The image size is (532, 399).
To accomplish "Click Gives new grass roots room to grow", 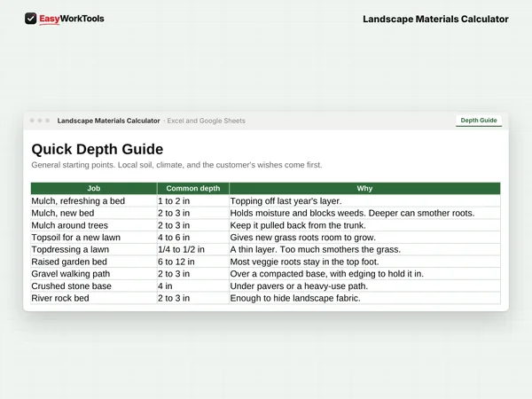I will coord(364,238).
